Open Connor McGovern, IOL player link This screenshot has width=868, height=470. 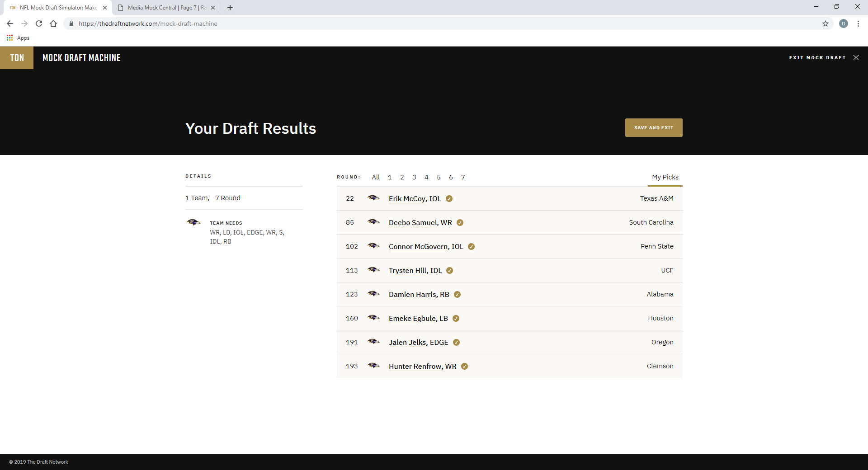426,246
